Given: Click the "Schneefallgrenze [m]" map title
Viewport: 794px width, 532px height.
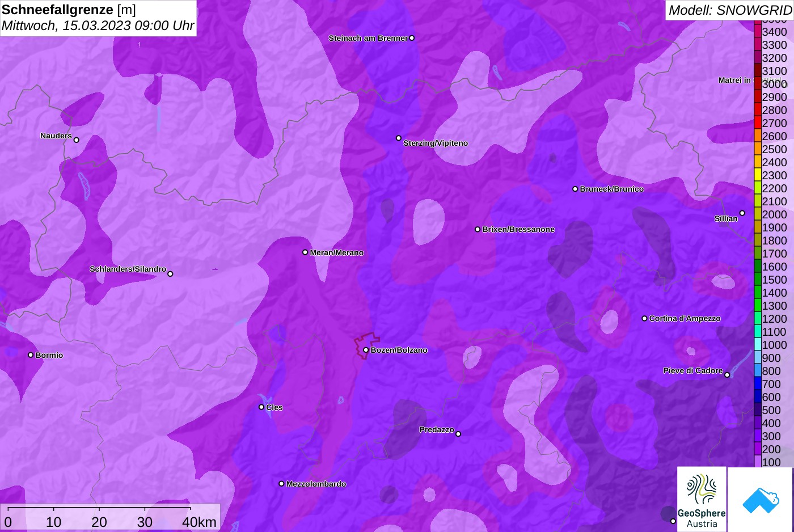Looking at the screenshot, I should click(69, 10).
